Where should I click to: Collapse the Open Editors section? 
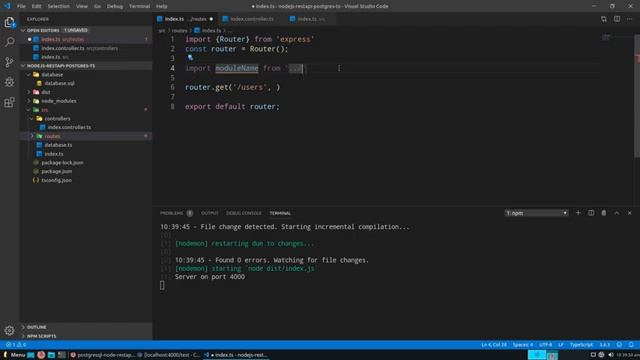pos(23,30)
